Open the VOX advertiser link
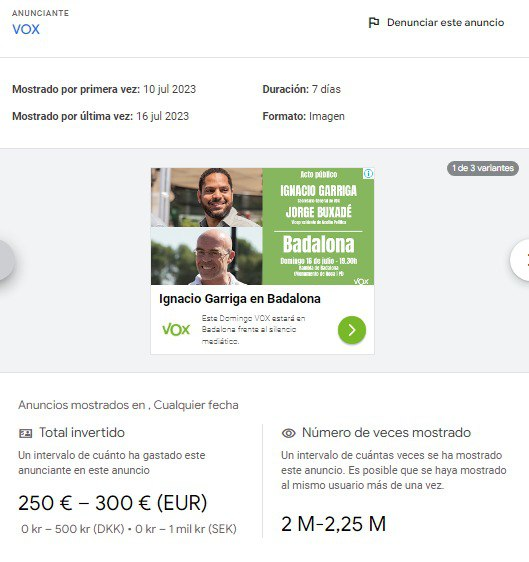 [26, 29]
